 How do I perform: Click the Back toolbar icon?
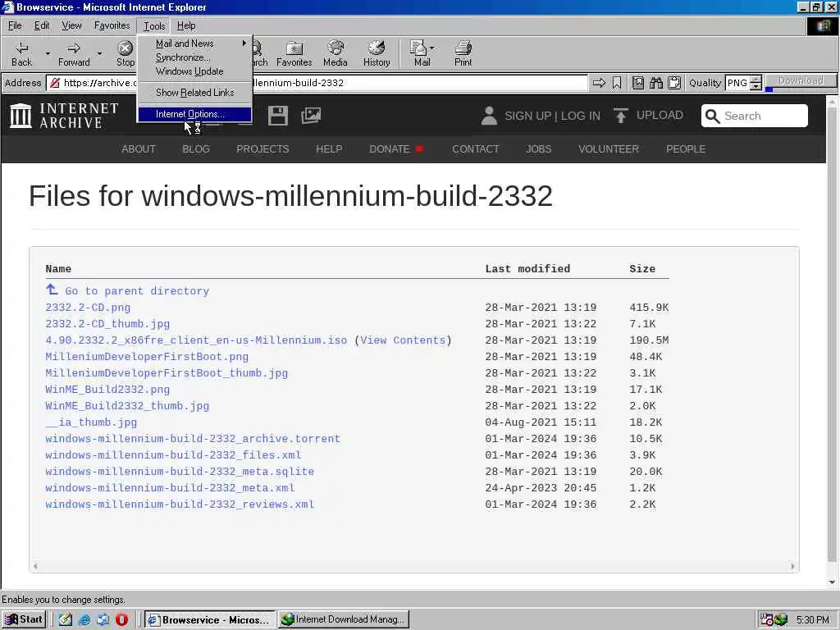coord(21,53)
